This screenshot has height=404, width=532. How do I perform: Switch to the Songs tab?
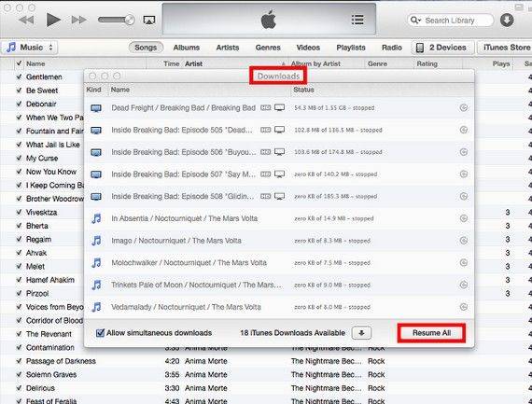[x=146, y=48]
